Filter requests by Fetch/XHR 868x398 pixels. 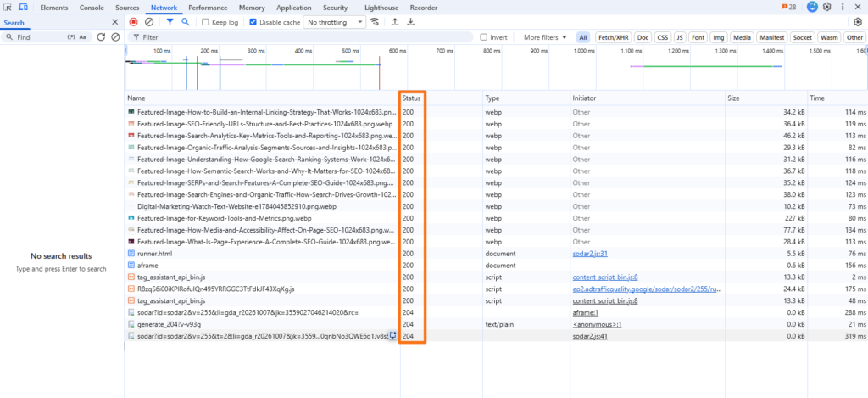613,37
